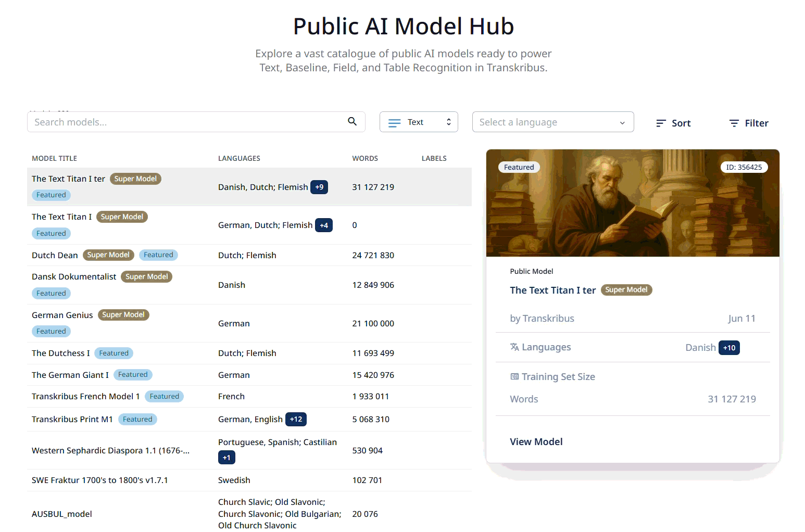Click the Sort button
The width and height of the screenshot is (805, 532).
point(673,123)
